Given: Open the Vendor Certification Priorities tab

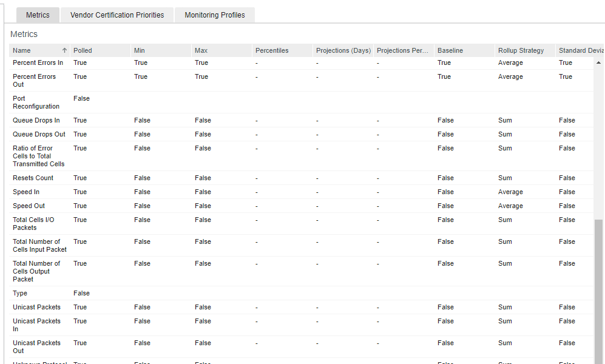Looking at the screenshot, I should point(117,15).
